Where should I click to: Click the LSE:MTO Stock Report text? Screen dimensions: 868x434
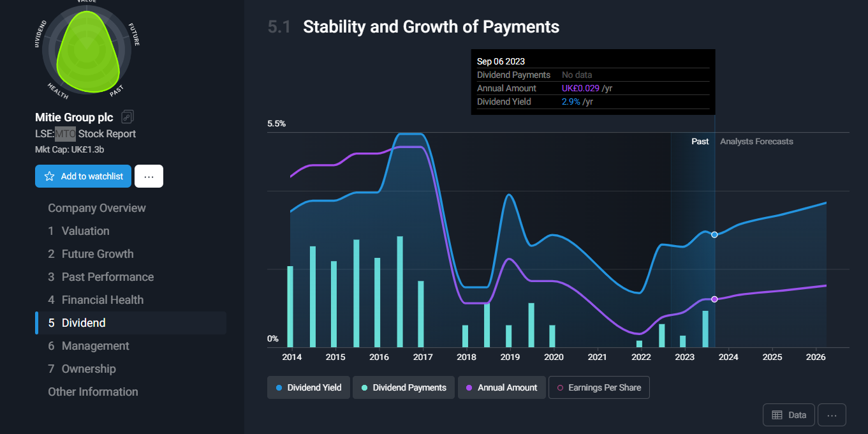pos(85,134)
